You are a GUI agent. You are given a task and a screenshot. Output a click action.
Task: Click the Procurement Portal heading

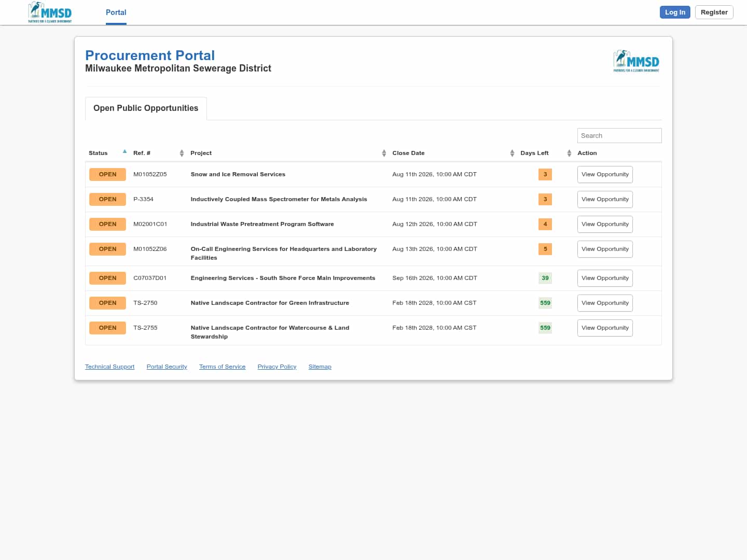click(150, 55)
